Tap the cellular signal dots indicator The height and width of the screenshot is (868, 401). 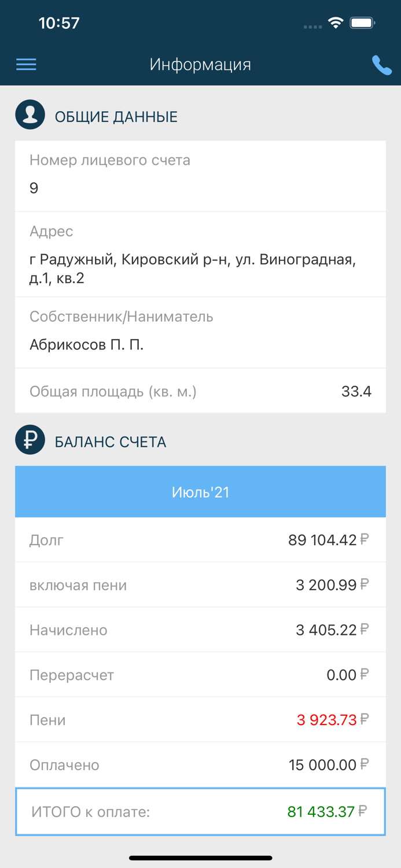[312, 26]
